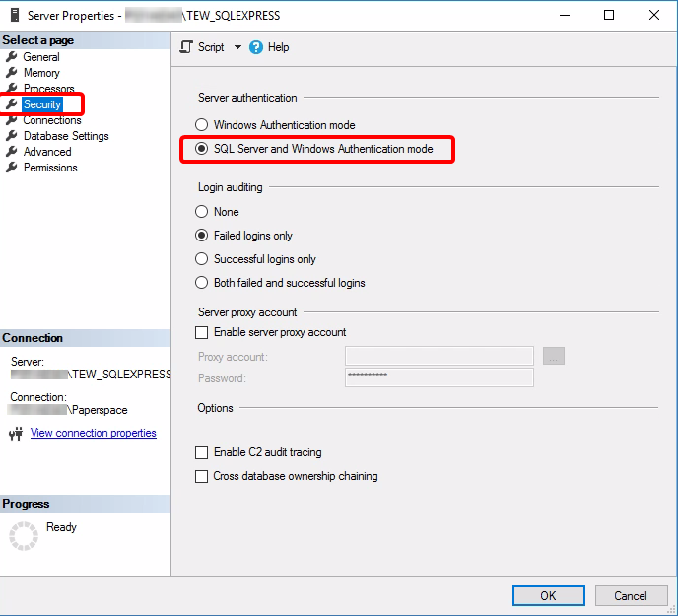Select Windows Authentication mode radio button
678x616 pixels.
click(x=201, y=125)
